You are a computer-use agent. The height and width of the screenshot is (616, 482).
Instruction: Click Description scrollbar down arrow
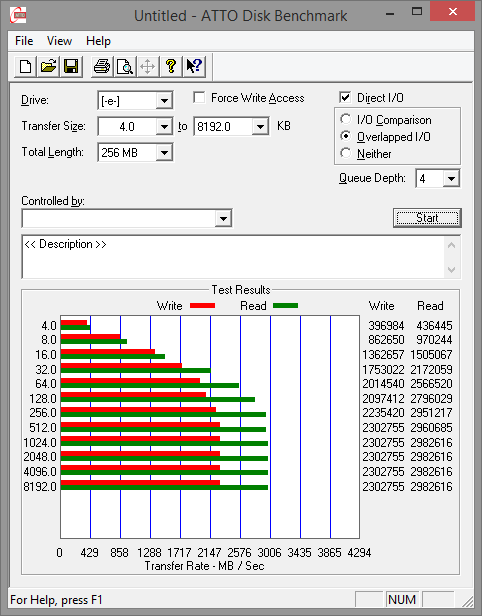tap(451, 269)
